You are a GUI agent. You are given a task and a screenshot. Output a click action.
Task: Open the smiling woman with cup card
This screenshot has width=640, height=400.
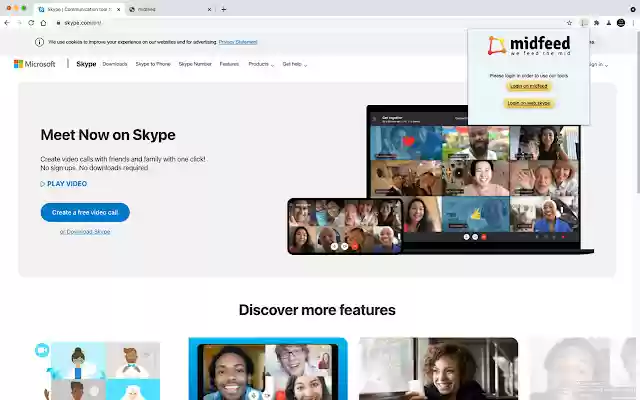(438, 369)
